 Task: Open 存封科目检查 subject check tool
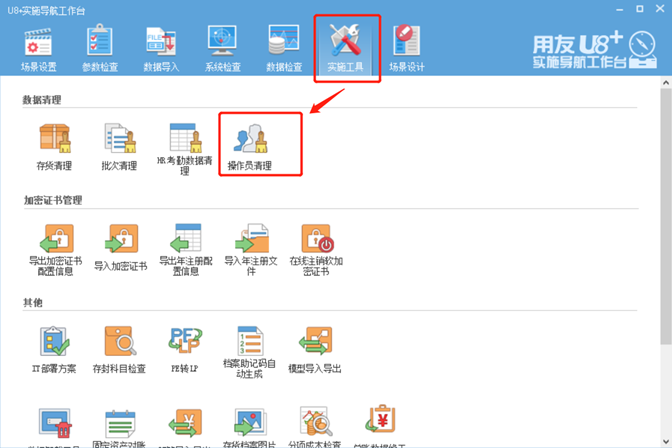pyautogui.click(x=120, y=344)
